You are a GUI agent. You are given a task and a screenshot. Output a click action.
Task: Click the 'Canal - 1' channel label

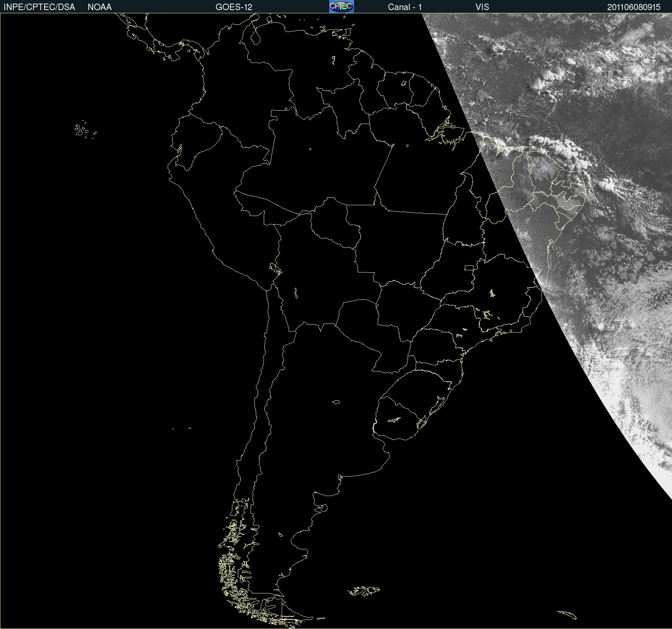[405, 7]
